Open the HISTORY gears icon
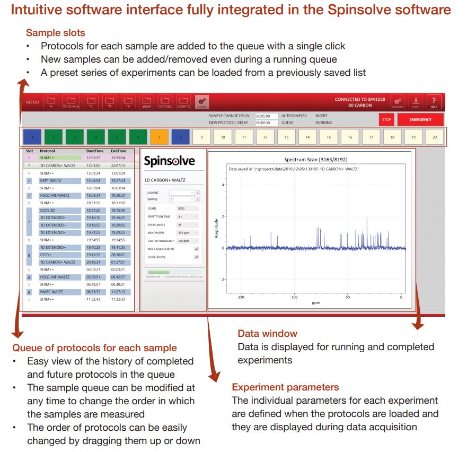 [x=398, y=102]
